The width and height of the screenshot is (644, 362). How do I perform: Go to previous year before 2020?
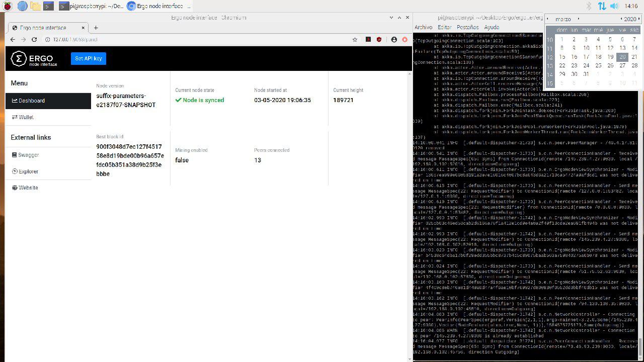(622, 19)
